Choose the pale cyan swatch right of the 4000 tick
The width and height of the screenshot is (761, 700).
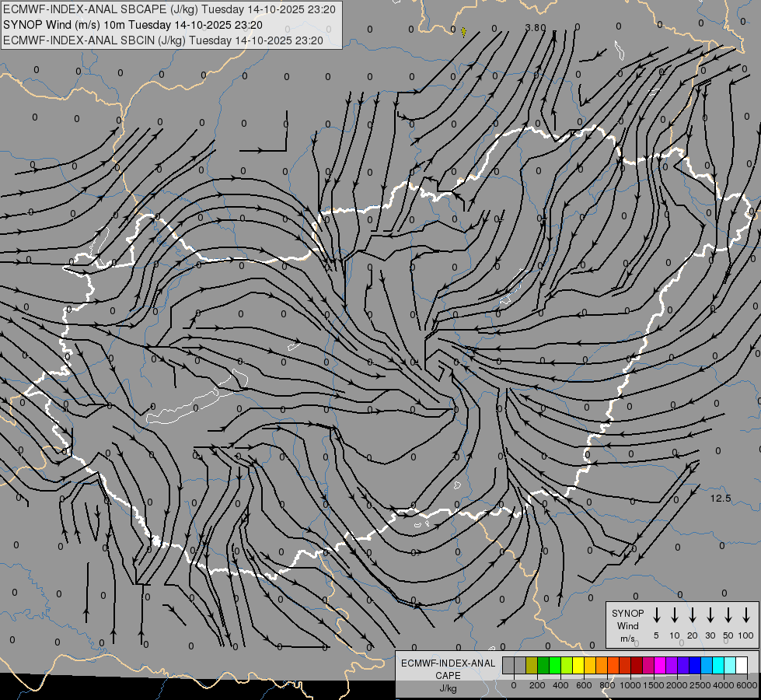(730, 665)
